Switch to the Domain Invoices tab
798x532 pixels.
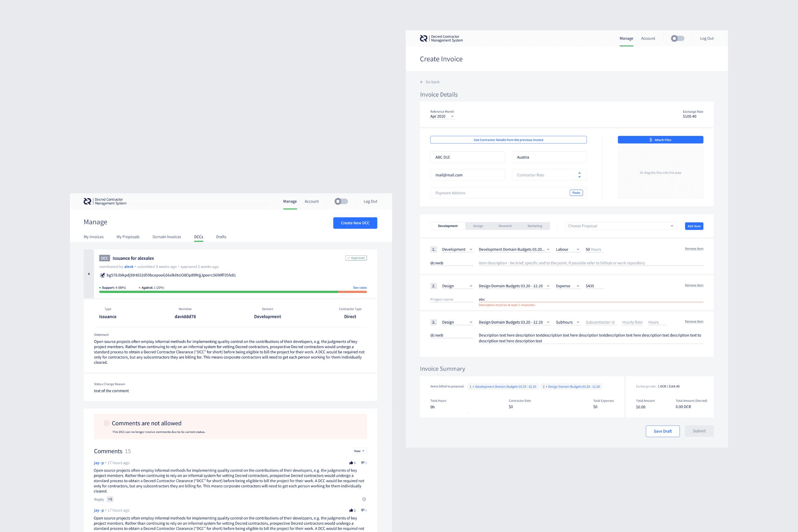click(x=167, y=237)
